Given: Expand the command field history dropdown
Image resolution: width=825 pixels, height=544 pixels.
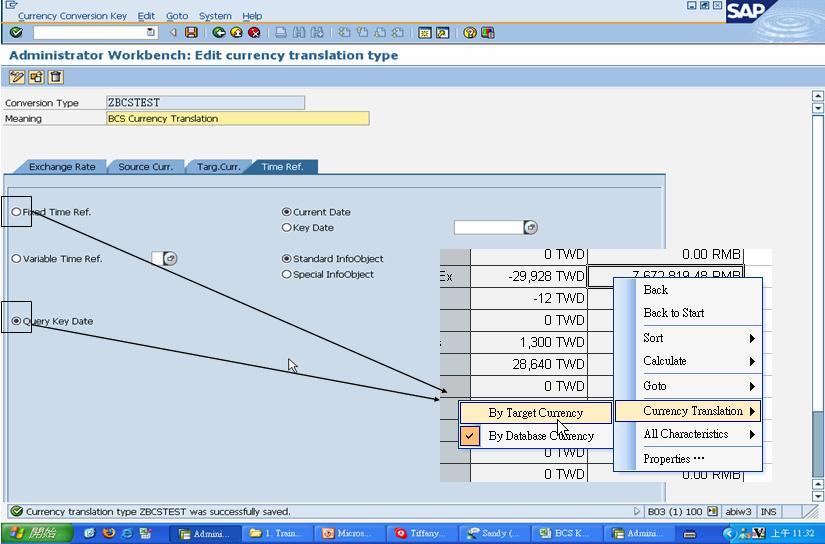Looking at the screenshot, I should [x=151, y=33].
